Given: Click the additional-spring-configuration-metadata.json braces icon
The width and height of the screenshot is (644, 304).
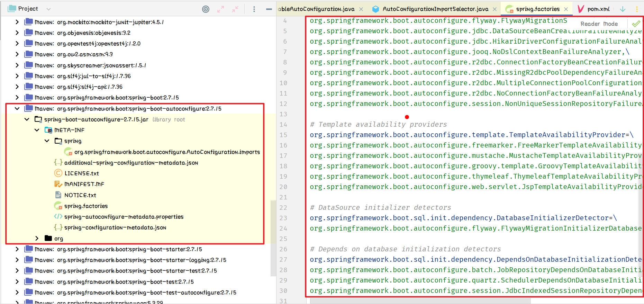Looking at the screenshot, I should point(58,162).
